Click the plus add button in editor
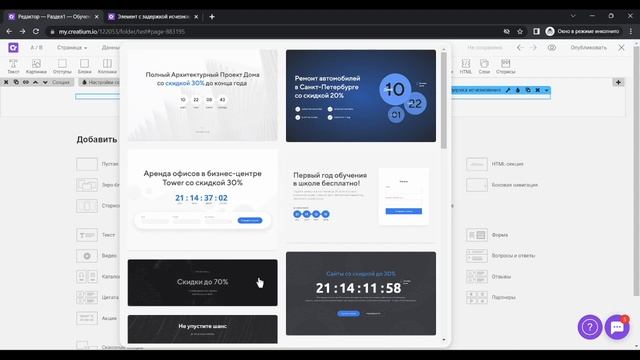The width and height of the screenshot is (640, 360). [x=618, y=82]
